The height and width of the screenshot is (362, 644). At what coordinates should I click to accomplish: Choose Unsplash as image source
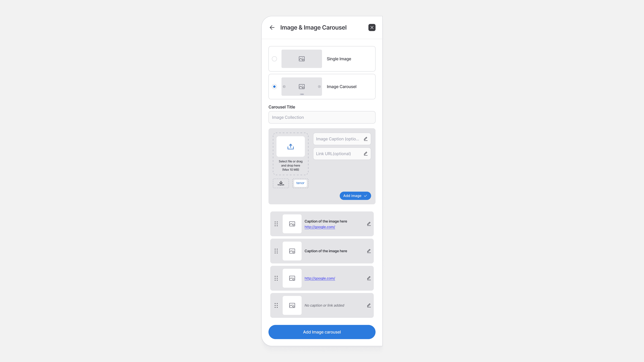281,183
